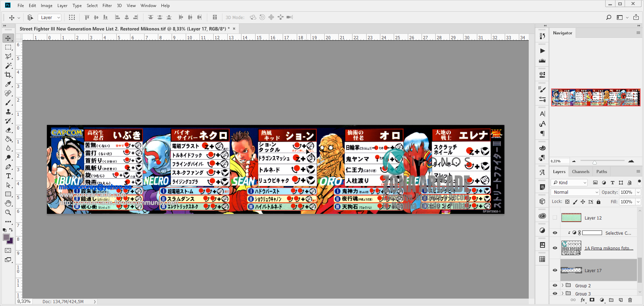The width and height of the screenshot is (644, 306).
Task: Open the Image menu
Action: [47, 6]
